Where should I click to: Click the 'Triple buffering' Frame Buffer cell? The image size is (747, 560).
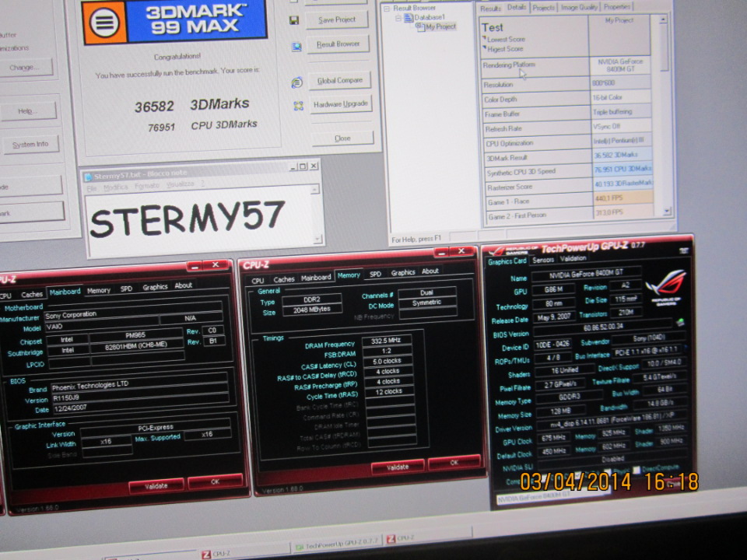(x=621, y=111)
